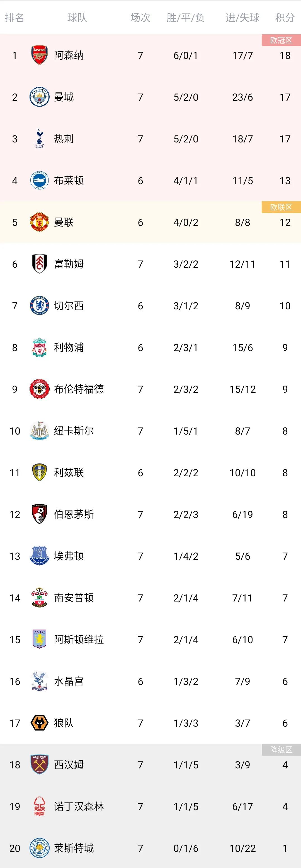Tap the Liverpool club crest

click(x=40, y=347)
